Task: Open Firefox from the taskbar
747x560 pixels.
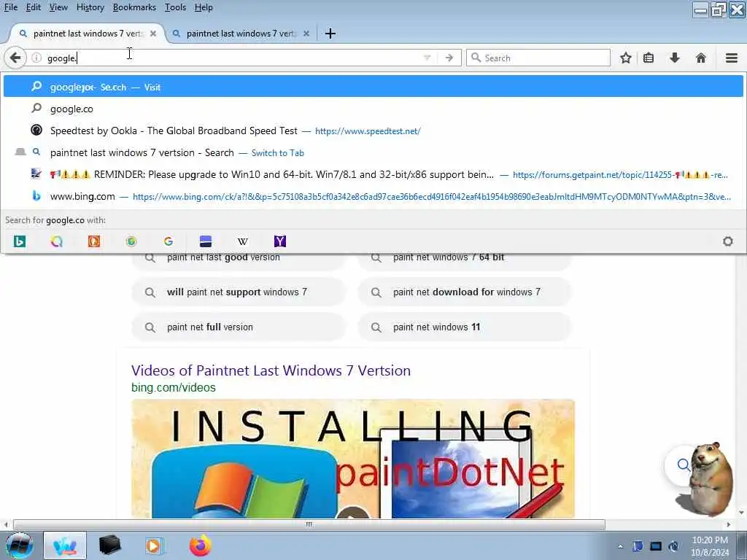Action: point(201,545)
